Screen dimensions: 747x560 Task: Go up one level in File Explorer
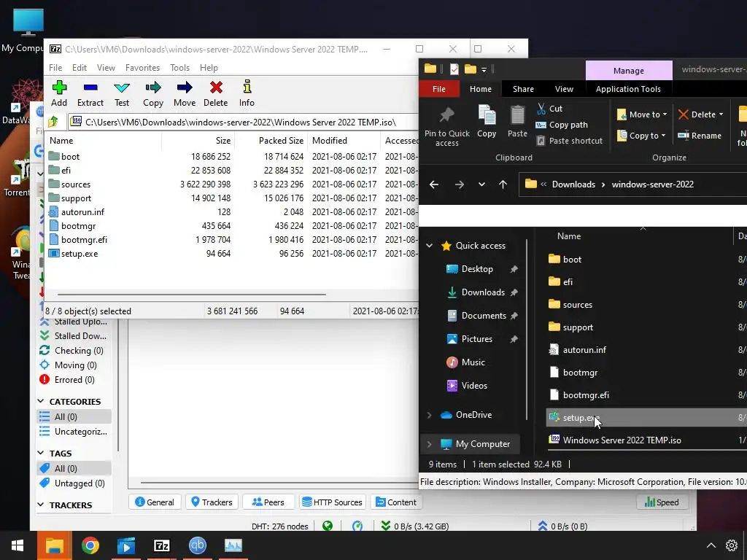tap(503, 184)
